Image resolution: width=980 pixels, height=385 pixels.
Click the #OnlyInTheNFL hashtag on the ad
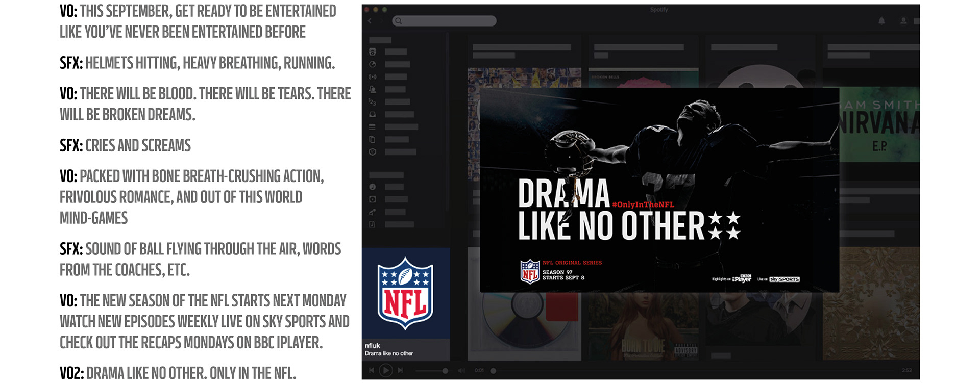pyautogui.click(x=643, y=204)
